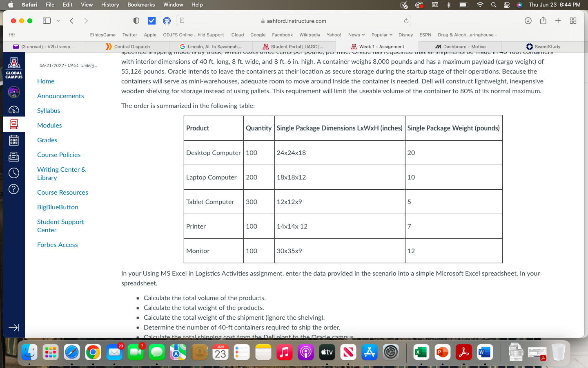Toggle the Safari sidebar
The image size is (588, 368).
[47, 21]
